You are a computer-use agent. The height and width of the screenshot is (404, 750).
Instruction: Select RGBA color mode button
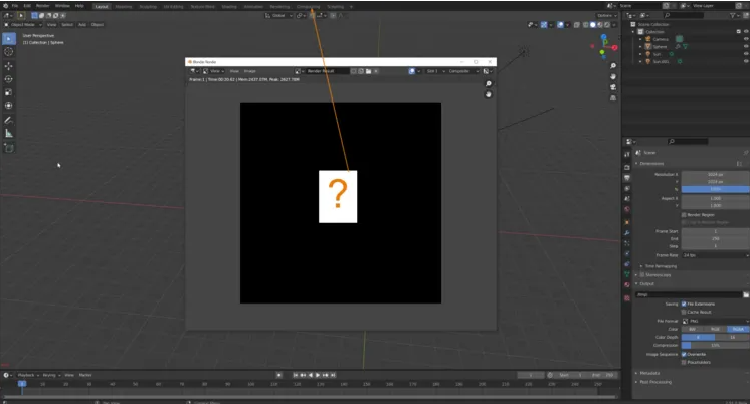[736, 328]
